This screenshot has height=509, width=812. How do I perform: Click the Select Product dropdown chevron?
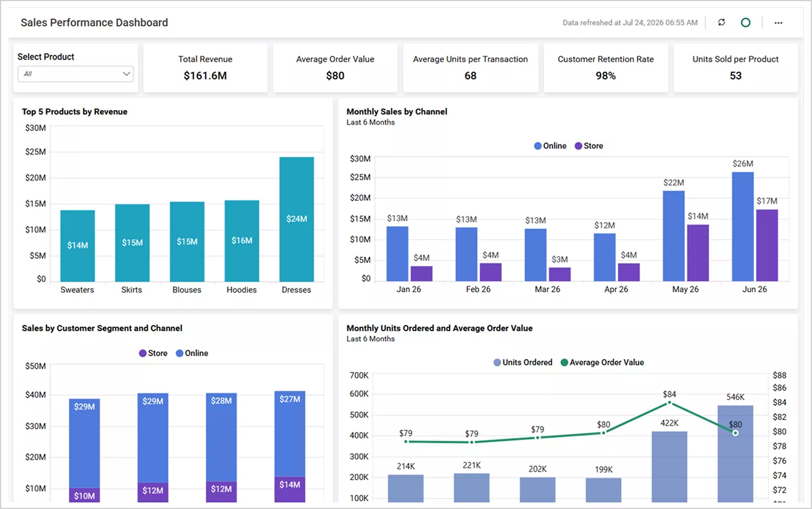[x=126, y=74]
